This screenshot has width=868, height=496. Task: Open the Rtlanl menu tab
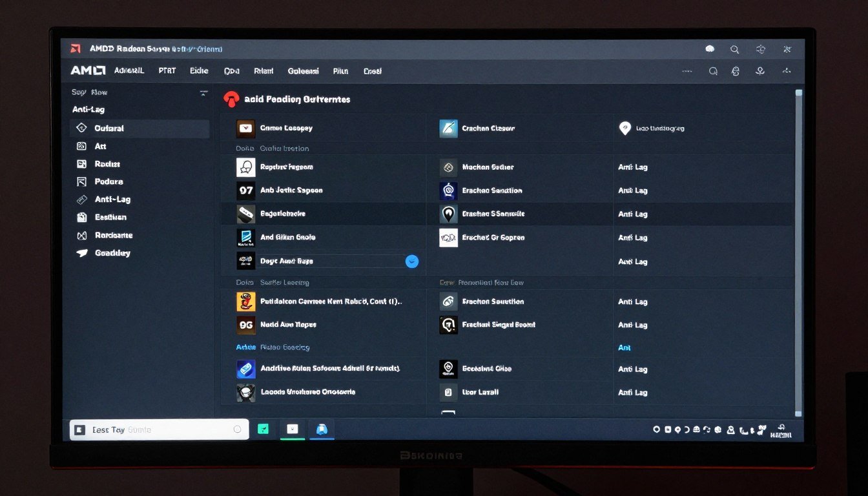pos(263,71)
